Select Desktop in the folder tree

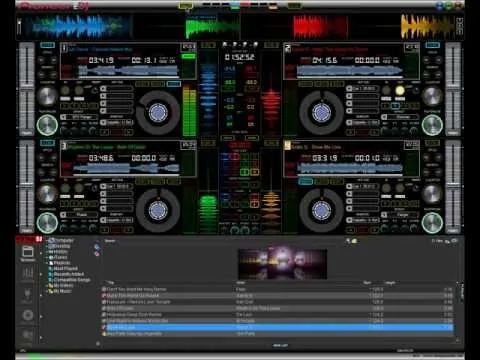61,246
